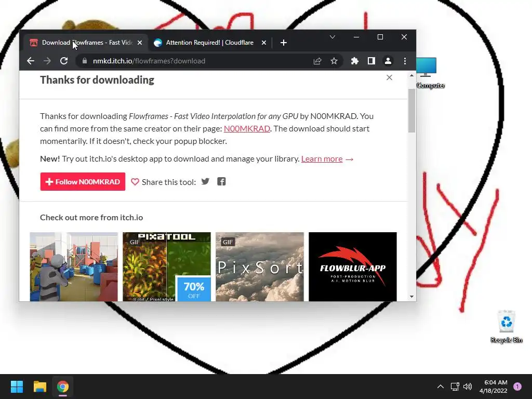Image resolution: width=532 pixels, height=399 pixels.
Task: Click the forward navigation arrow
Action: [x=47, y=61]
